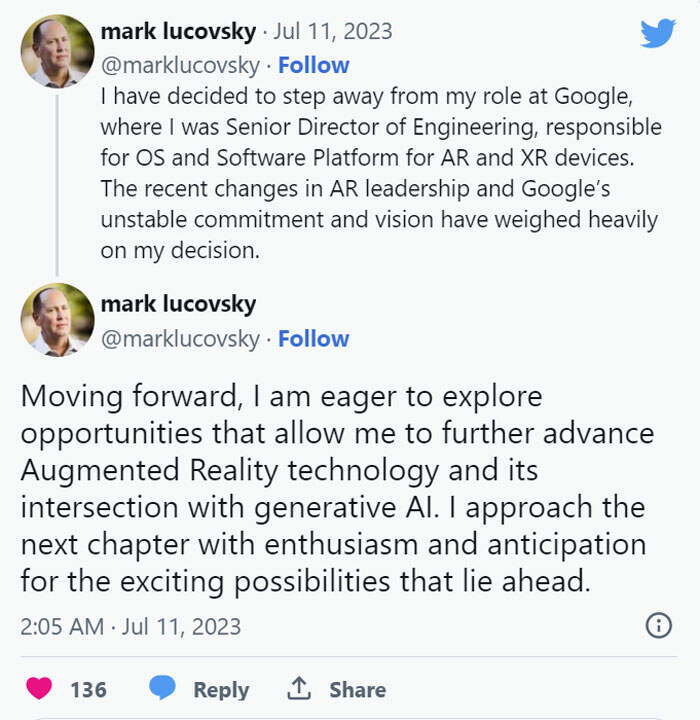Viewport: 700px width, 720px height.
Task: Click the share upload arrow icon
Action: 298,689
